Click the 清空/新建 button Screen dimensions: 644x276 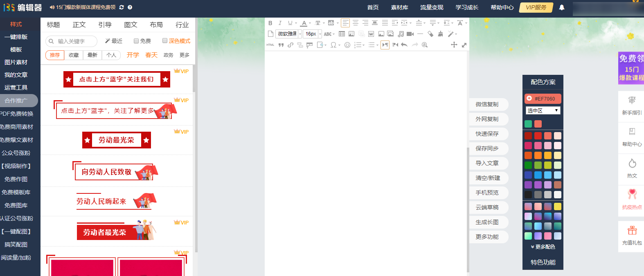pyautogui.click(x=489, y=178)
